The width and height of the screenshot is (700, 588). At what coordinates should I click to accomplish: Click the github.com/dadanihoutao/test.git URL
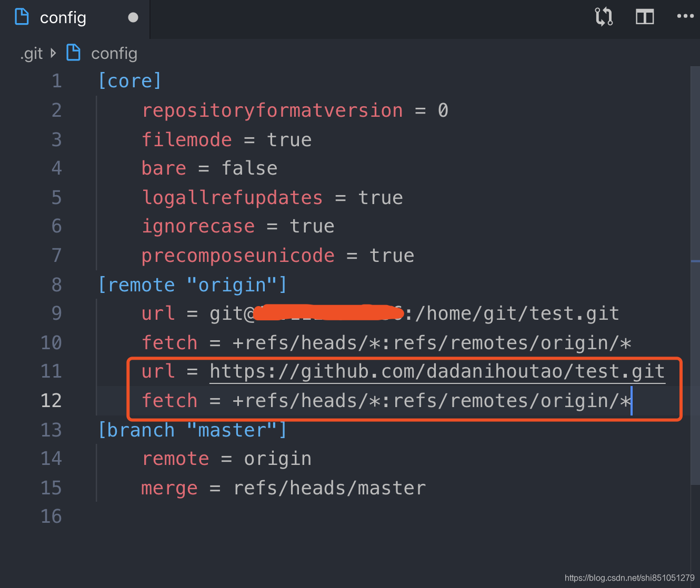[x=437, y=371]
